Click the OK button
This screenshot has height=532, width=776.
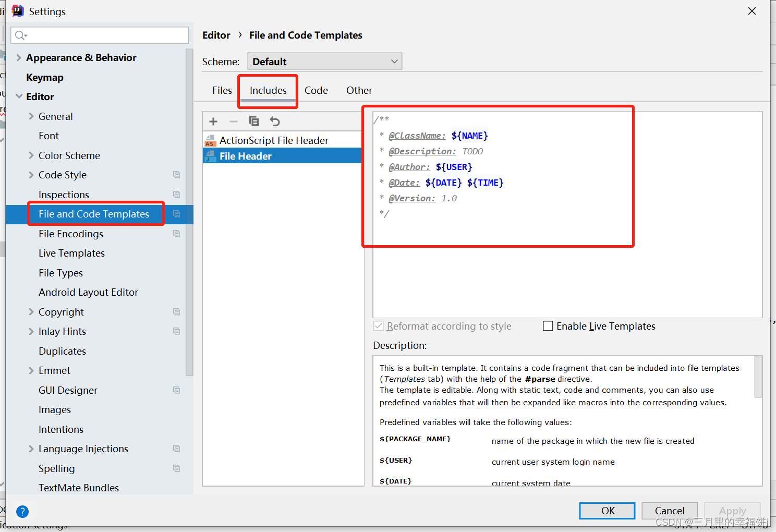[608, 511]
